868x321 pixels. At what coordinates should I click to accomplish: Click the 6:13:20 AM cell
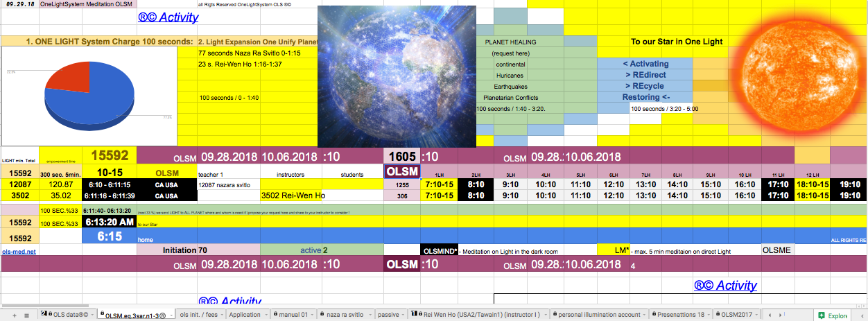(109, 223)
